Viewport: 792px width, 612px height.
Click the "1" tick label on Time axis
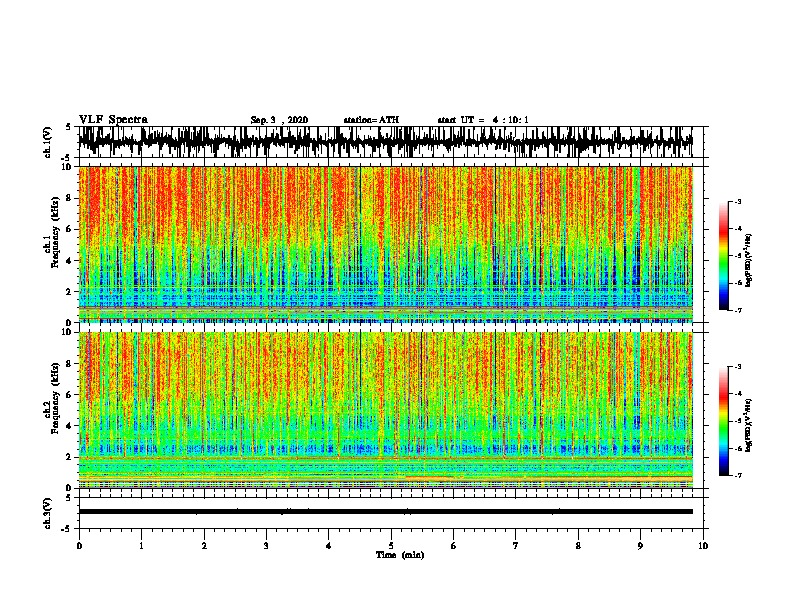[x=141, y=546]
